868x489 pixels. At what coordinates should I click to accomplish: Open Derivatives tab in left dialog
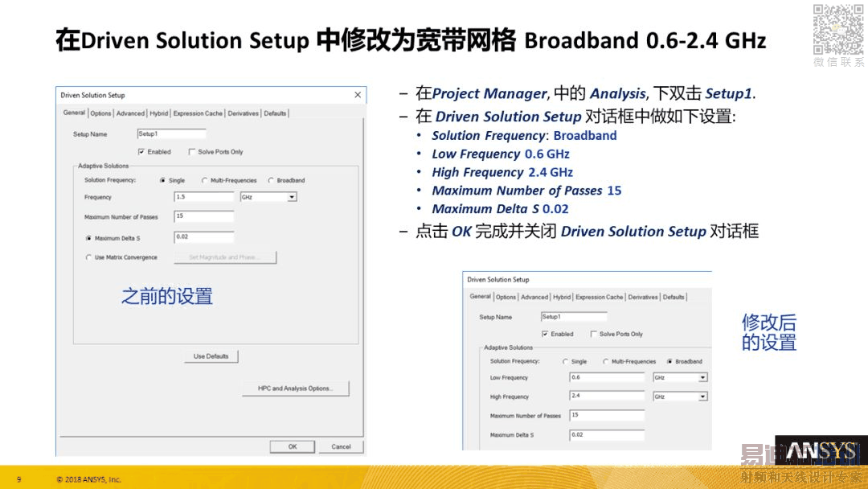[x=243, y=113]
